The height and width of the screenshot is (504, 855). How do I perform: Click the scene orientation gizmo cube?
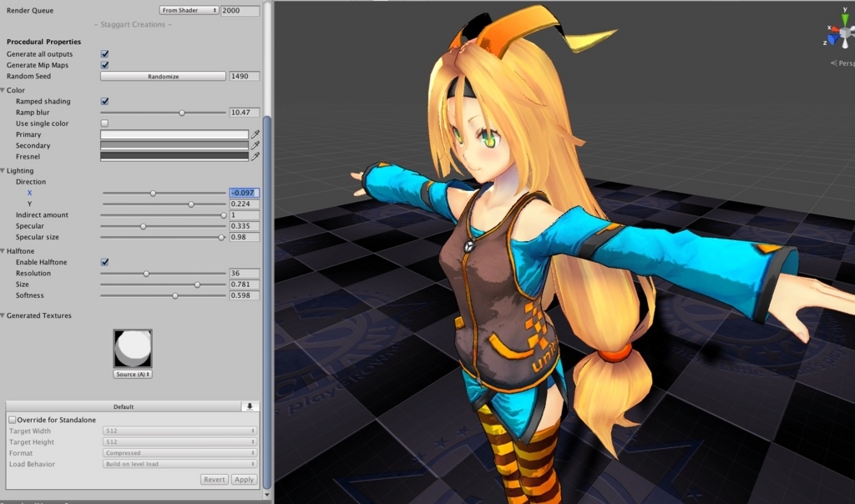coord(846,33)
